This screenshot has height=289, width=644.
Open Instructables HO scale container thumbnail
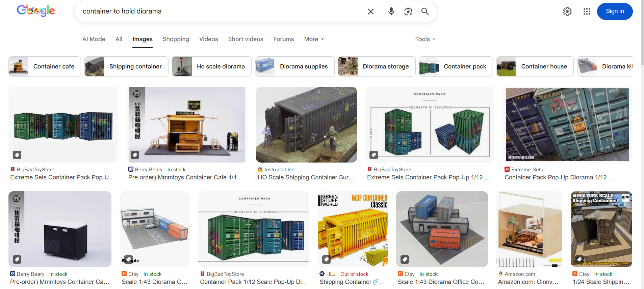[306, 124]
